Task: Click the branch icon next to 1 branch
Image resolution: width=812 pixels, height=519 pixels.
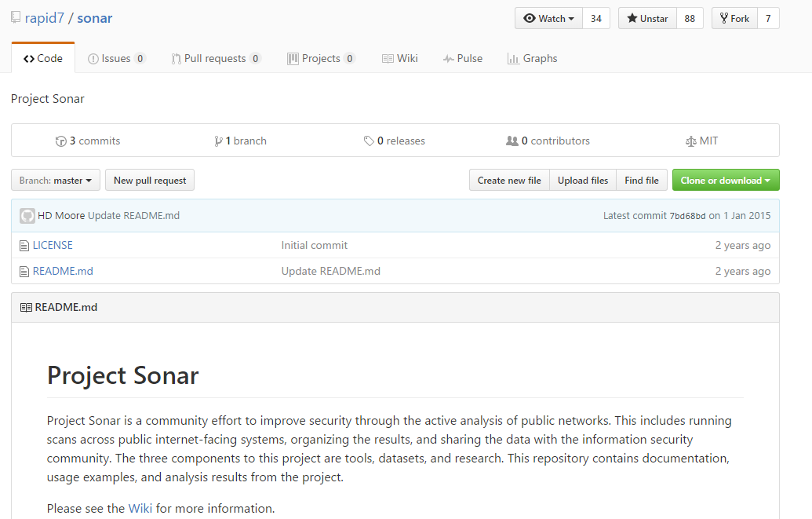Action: pos(218,141)
